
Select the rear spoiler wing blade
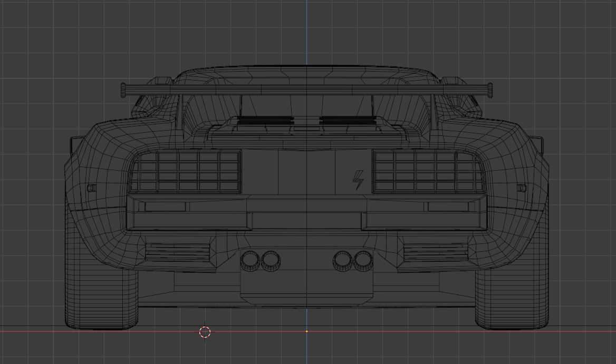pyautogui.click(x=306, y=90)
